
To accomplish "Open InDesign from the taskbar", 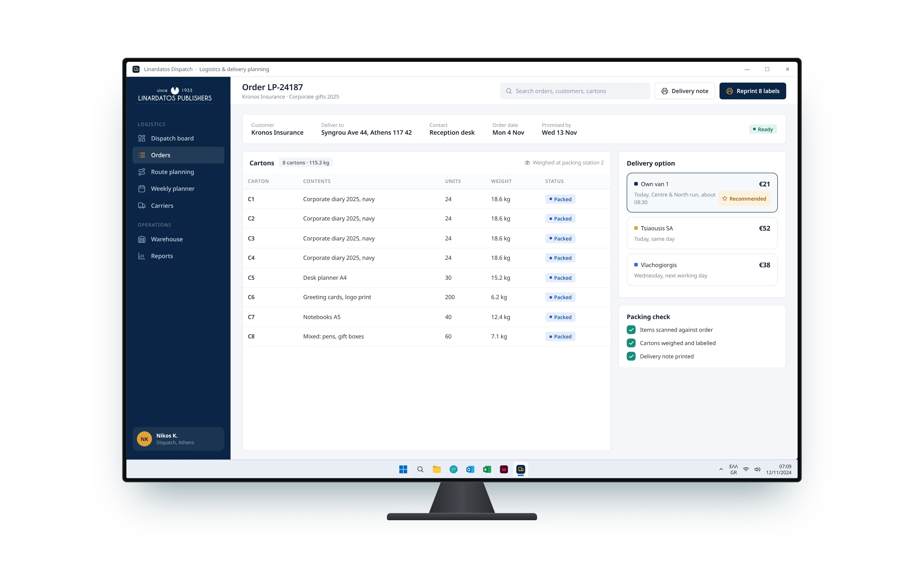I will 504,469.
